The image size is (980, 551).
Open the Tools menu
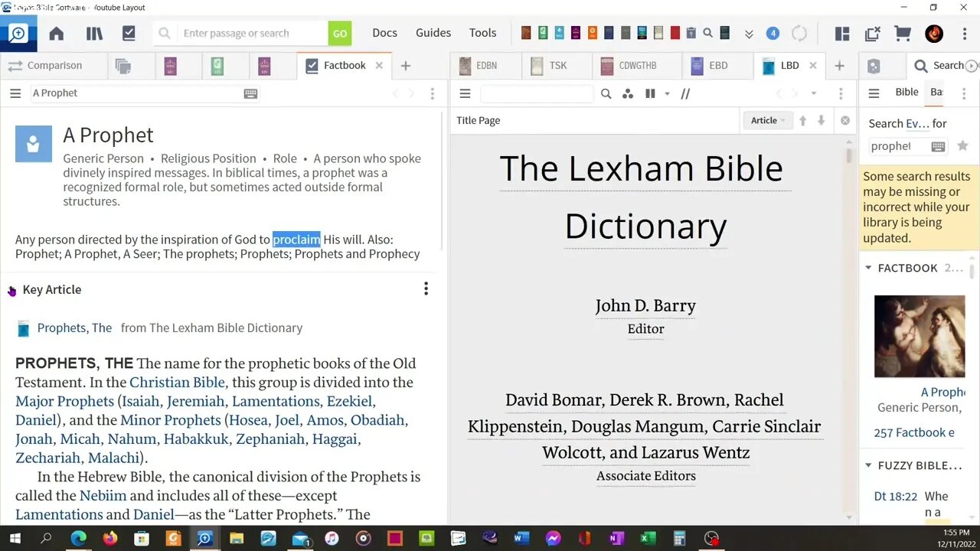tap(482, 33)
